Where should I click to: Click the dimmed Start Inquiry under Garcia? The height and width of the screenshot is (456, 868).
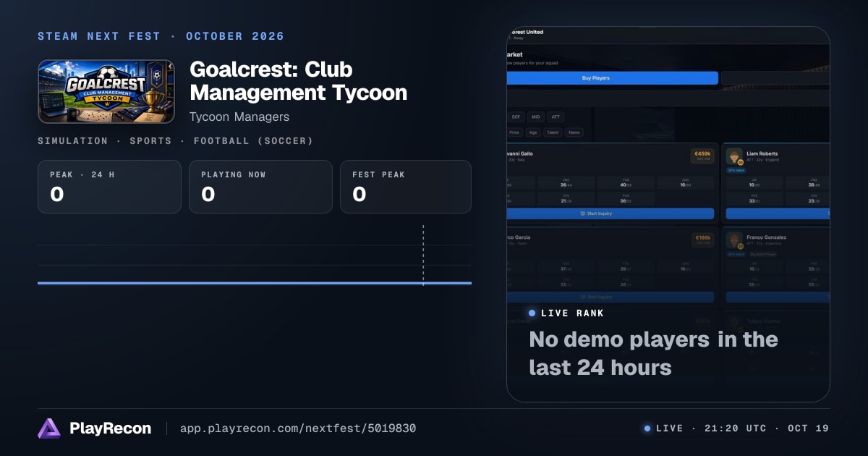pyautogui.click(x=610, y=297)
